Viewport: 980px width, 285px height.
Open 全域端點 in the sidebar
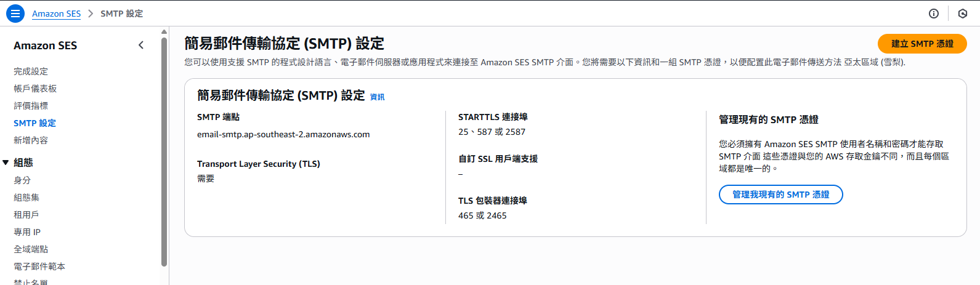31,249
